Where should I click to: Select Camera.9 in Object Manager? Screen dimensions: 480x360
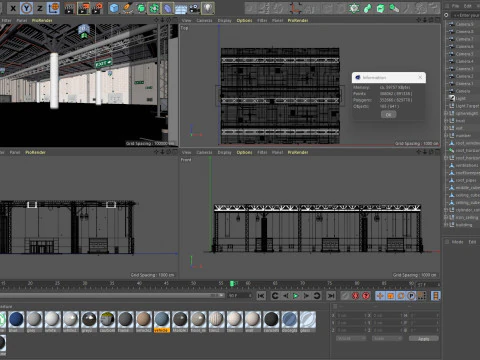tap(464, 24)
